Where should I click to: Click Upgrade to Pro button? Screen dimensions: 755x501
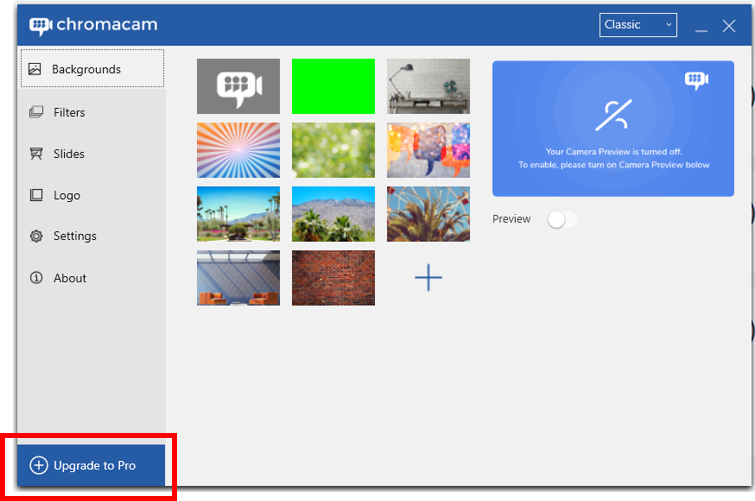pos(91,465)
